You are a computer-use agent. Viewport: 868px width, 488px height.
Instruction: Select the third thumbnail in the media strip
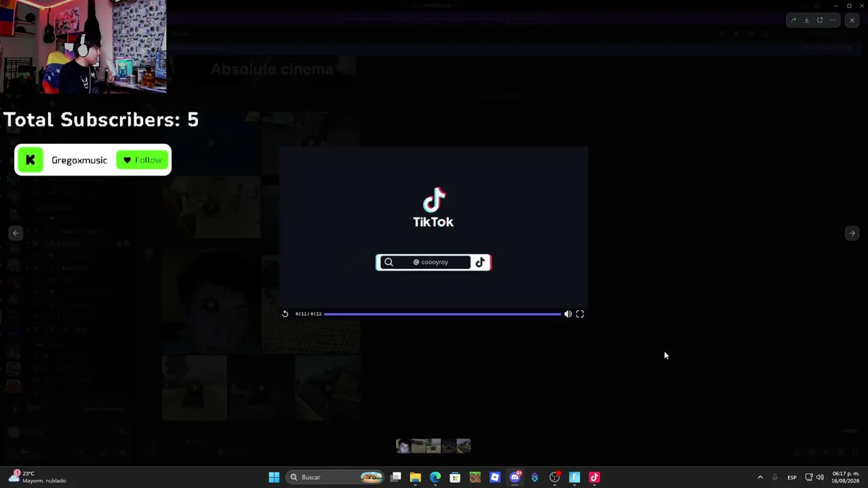pyautogui.click(x=433, y=445)
